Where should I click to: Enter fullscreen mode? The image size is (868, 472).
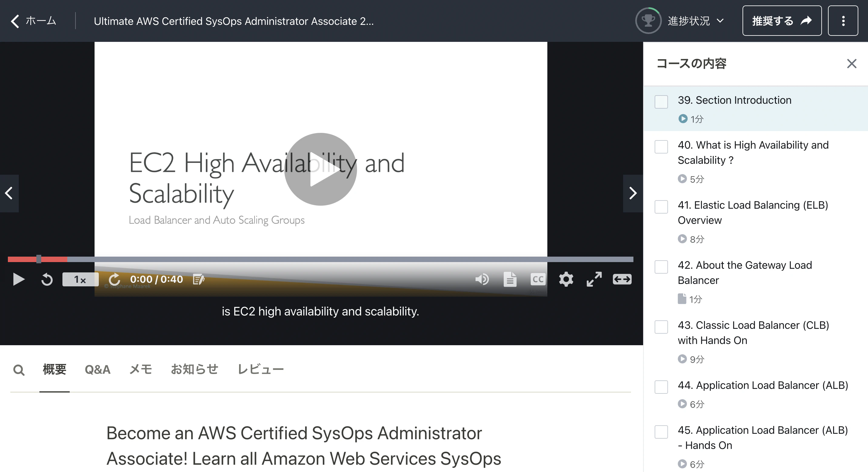coord(594,279)
